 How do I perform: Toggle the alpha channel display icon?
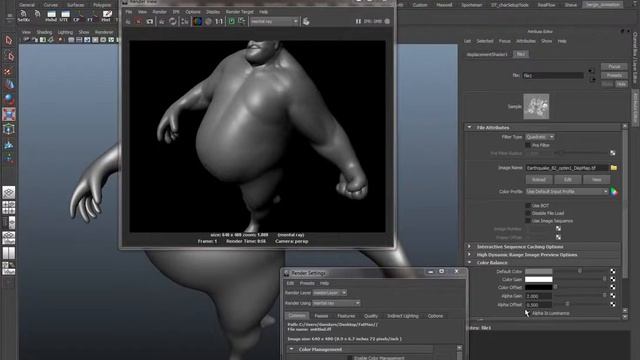[208, 21]
